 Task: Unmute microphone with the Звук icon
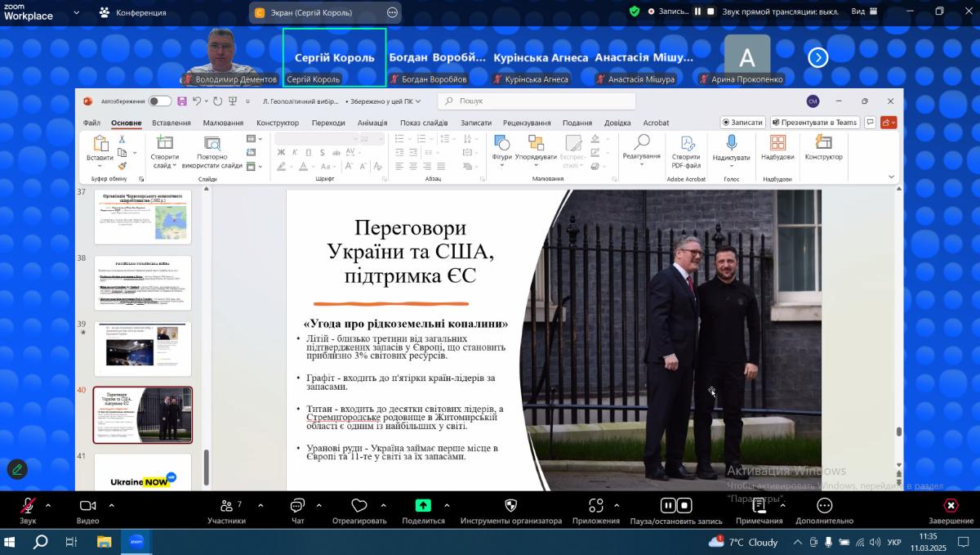(x=28, y=506)
